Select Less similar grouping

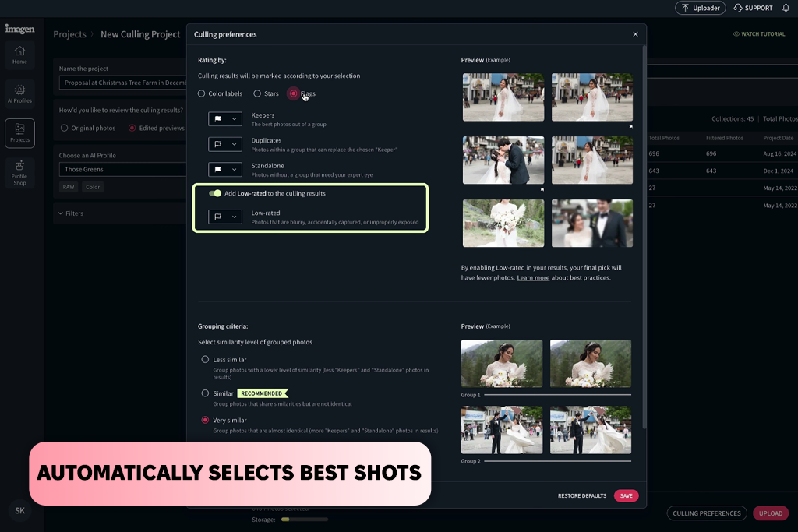[205, 359]
